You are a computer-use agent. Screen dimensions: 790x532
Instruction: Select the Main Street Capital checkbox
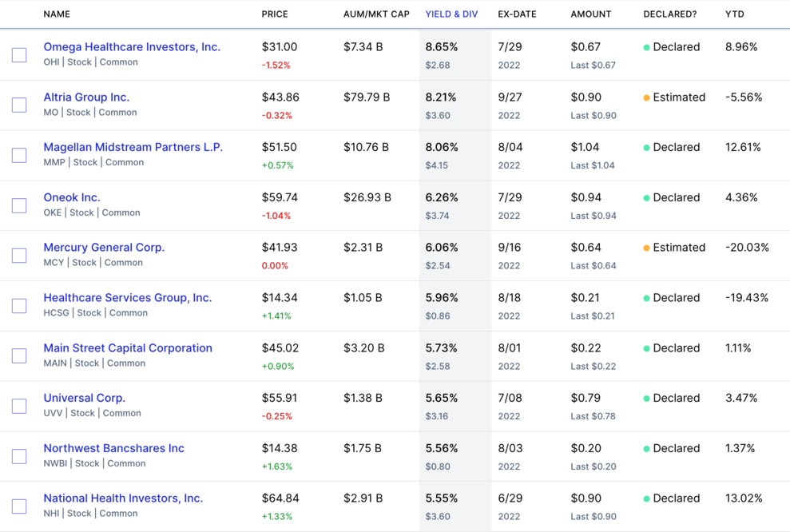point(19,355)
